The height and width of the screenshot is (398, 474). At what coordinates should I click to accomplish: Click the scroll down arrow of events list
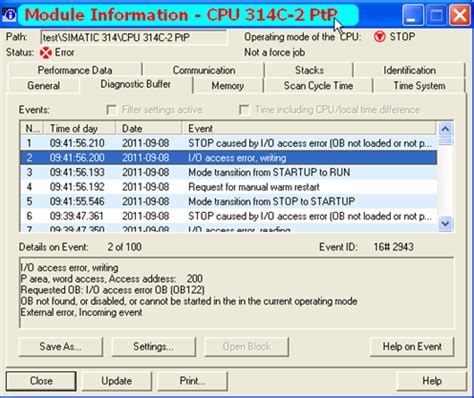click(445, 223)
